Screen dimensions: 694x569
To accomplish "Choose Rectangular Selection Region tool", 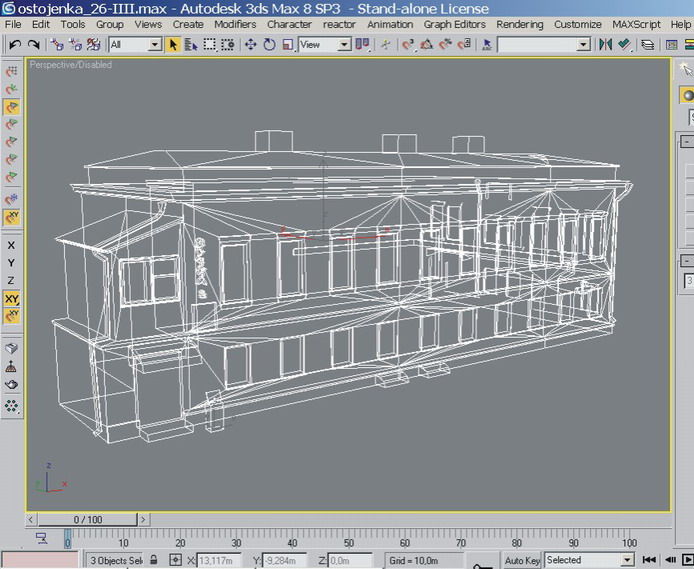I will [x=209, y=45].
